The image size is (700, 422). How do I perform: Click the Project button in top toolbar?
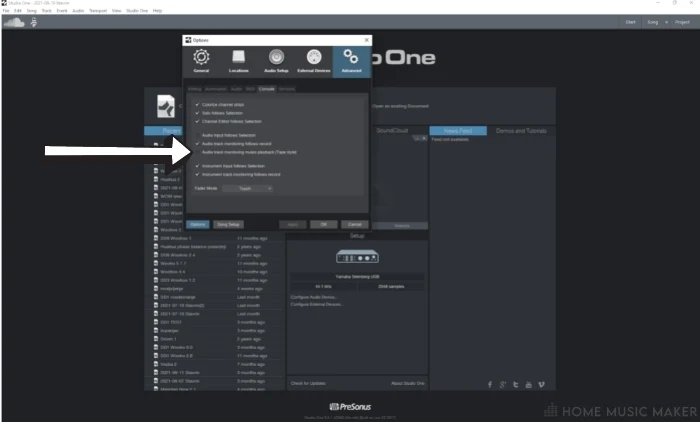pos(682,22)
